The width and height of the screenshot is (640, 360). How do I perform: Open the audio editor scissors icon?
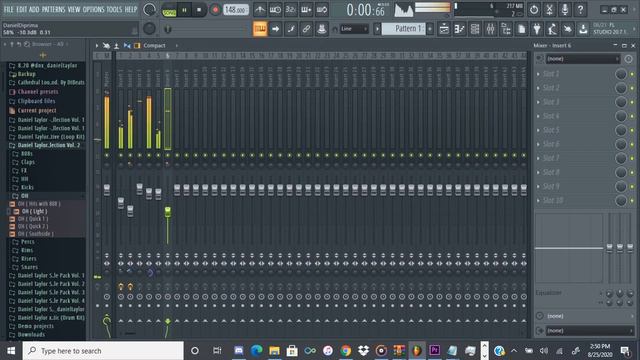click(549, 9)
